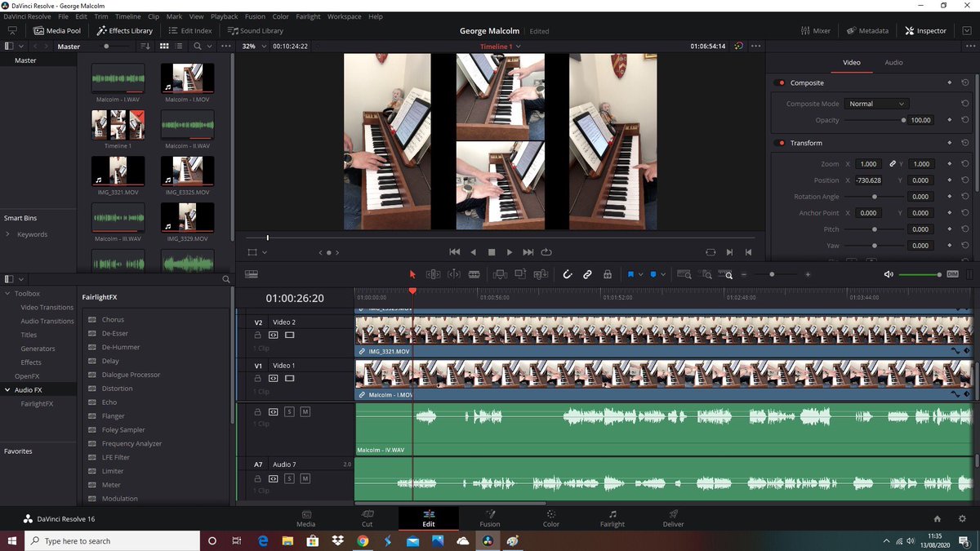Click the blue Flag icon
Screen dimensions: 980x551
[x=630, y=275]
